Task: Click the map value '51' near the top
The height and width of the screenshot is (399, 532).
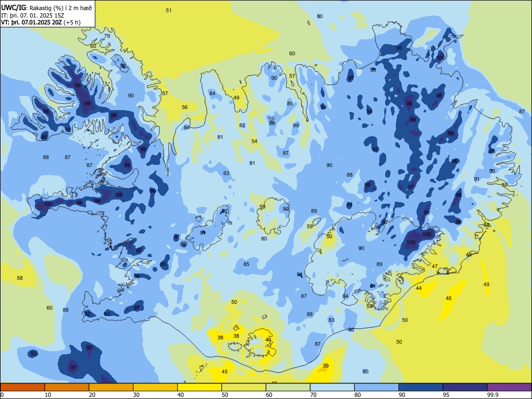Action: 169,11
